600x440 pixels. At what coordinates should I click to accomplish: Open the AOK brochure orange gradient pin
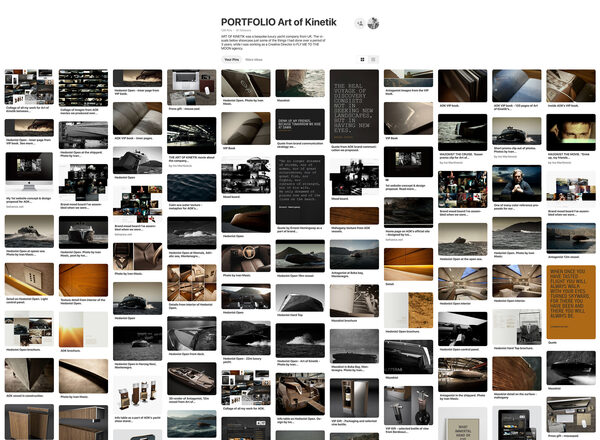tap(83, 329)
